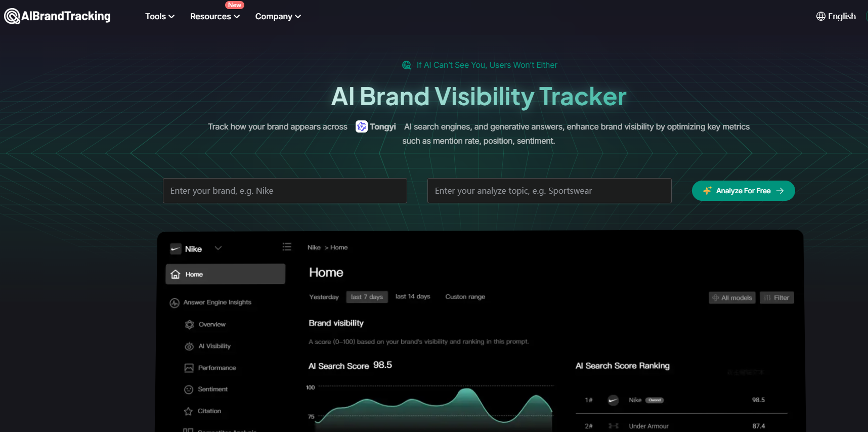Select the last 14 days tab
868x432 pixels.
pos(413,296)
